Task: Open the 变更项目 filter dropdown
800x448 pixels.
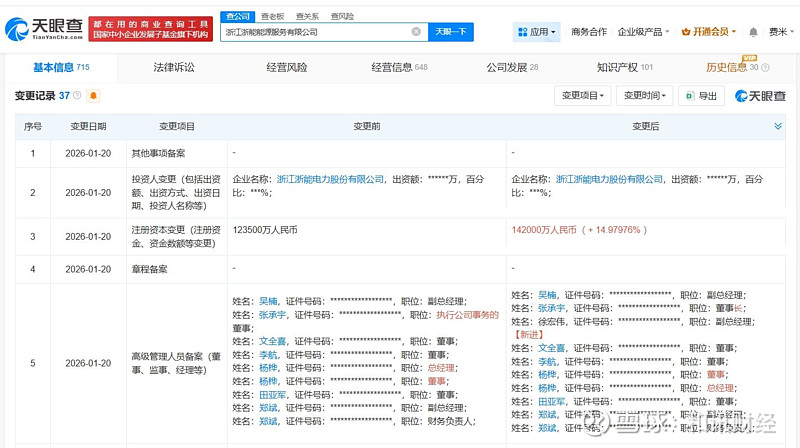Action: pos(582,96)
